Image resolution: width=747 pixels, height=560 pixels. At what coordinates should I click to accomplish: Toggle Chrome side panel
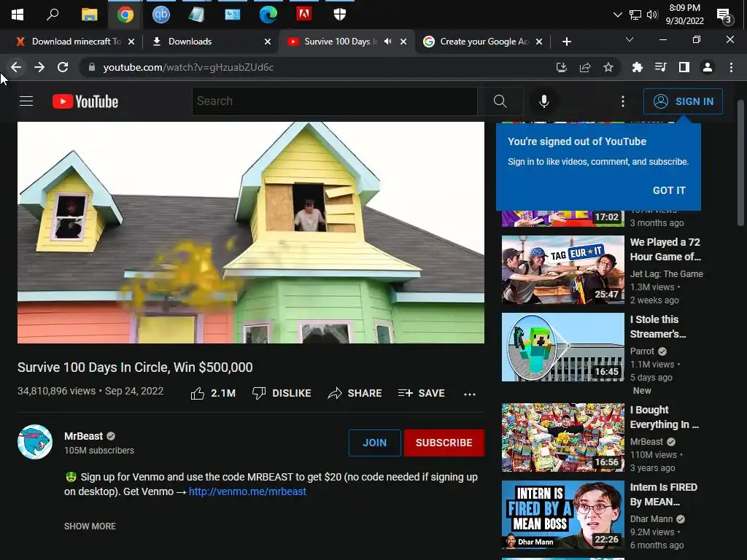tap(684, 68)
